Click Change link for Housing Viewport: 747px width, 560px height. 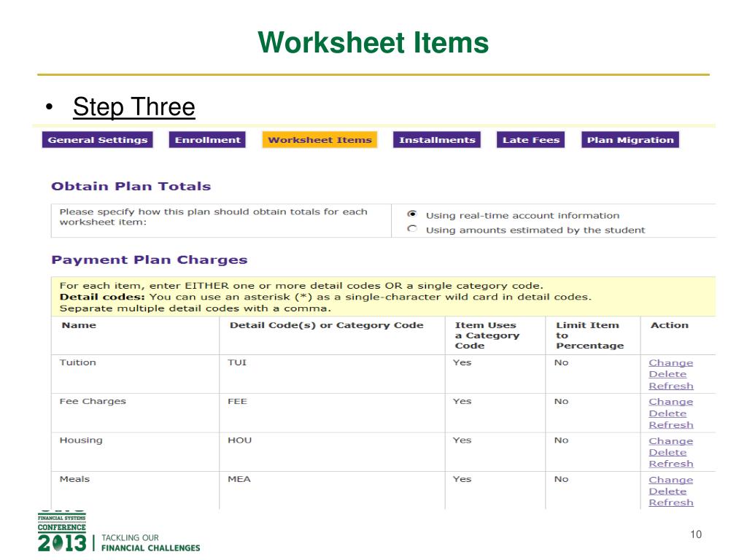coord(671,441)
